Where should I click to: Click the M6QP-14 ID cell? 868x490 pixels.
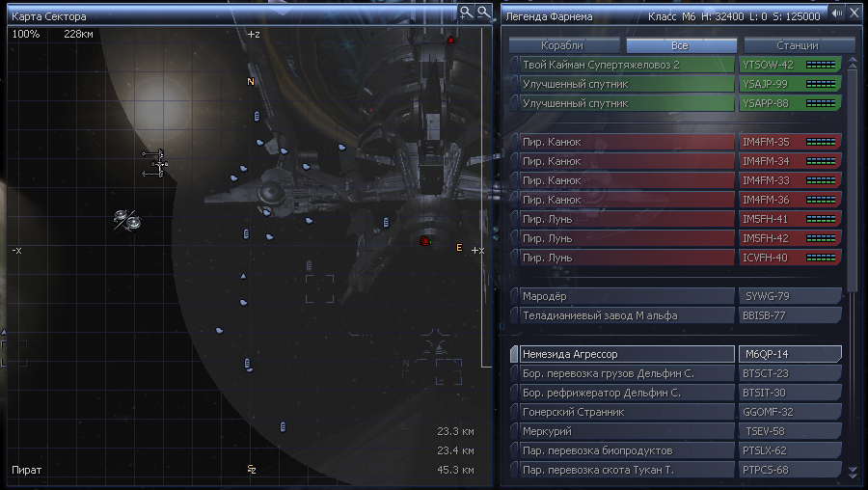790,354
